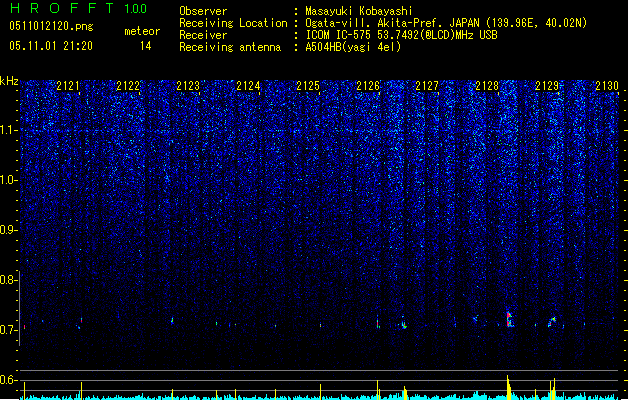
Task: Click the HROFFT 1.0.0 title text
Action: [x=79, y=8]
